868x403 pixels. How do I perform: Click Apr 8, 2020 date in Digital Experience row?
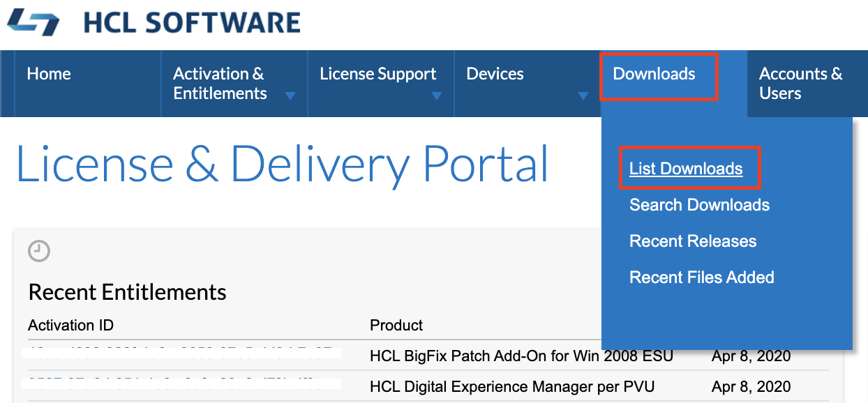click(751, 386)
